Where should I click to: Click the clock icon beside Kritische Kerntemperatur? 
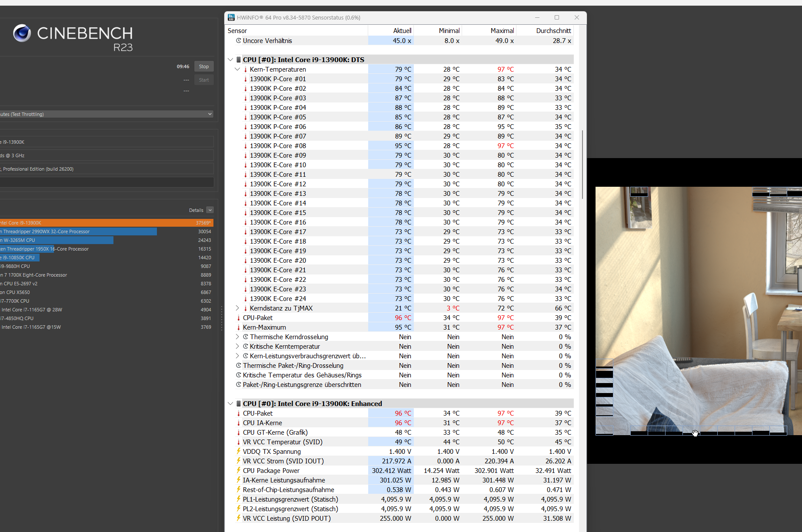246,347
